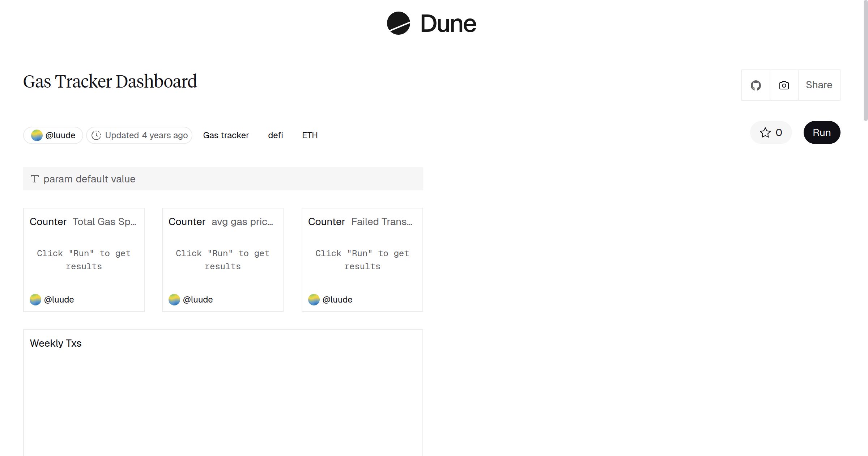Click the Failed Transactions counter title
The height and width of the screenshot is (456, 868).
tap(382, 221)
